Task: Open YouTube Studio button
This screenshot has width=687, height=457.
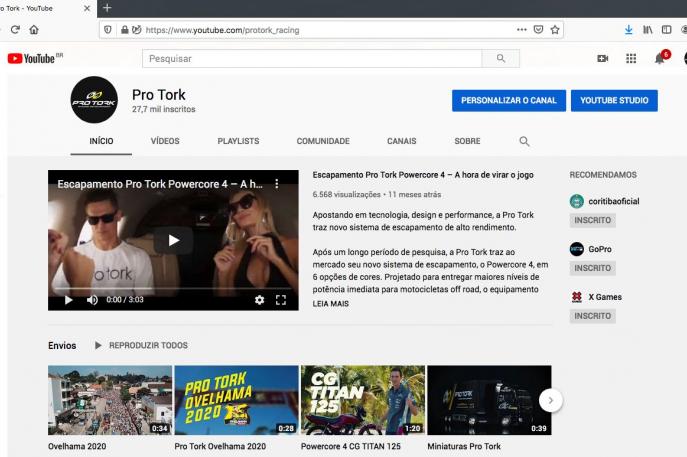Action: coord(614,100)
